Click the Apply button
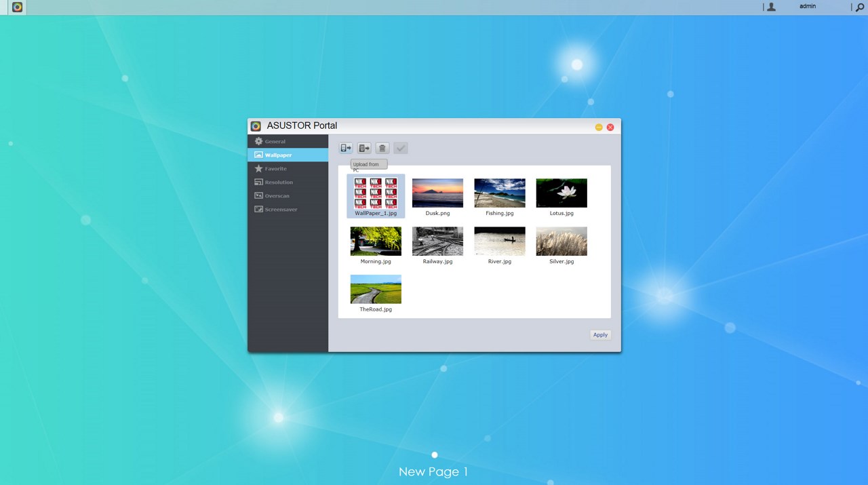 point(601,334)
